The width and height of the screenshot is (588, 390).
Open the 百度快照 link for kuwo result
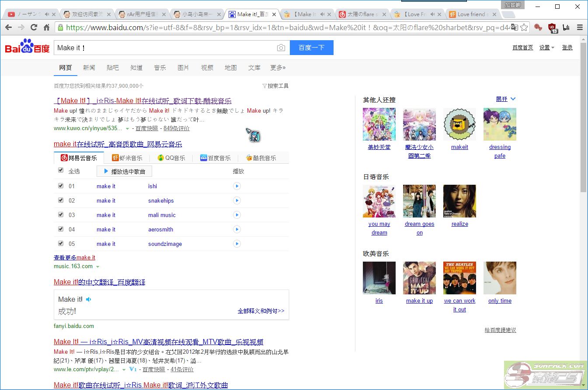147,128
